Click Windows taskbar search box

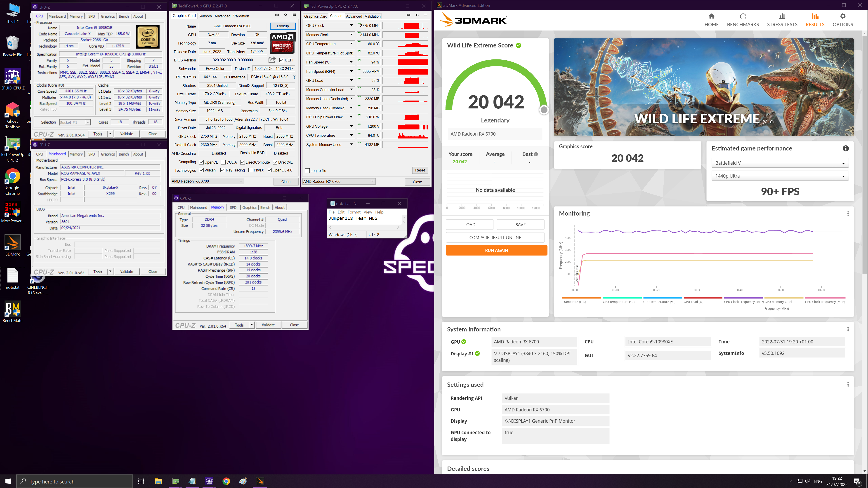[x=75, y=481]
